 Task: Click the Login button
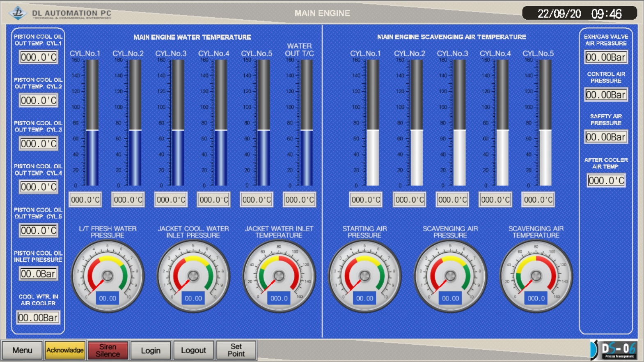[151, 350]
